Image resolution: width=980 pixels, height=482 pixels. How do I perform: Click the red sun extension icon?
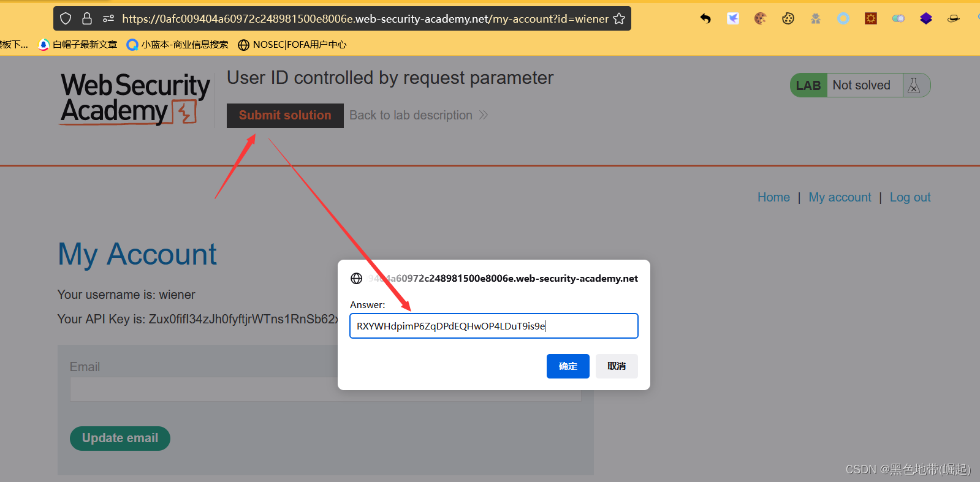870,18
